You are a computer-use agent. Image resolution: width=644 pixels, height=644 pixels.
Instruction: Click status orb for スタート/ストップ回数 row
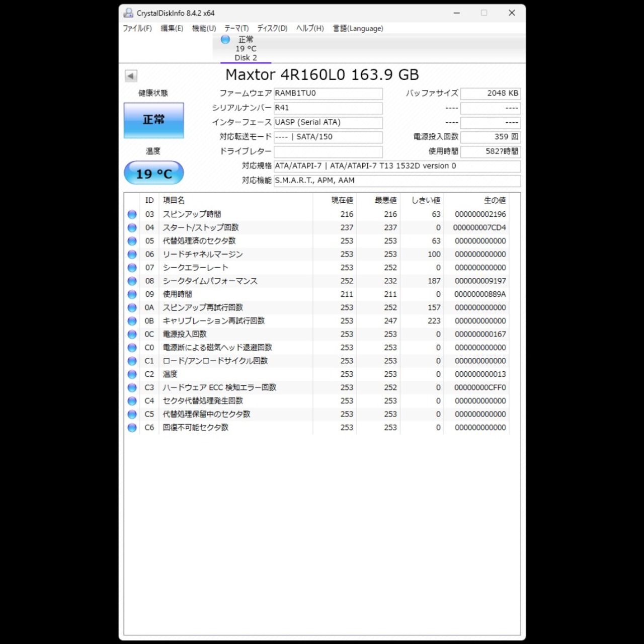(132, 228)
